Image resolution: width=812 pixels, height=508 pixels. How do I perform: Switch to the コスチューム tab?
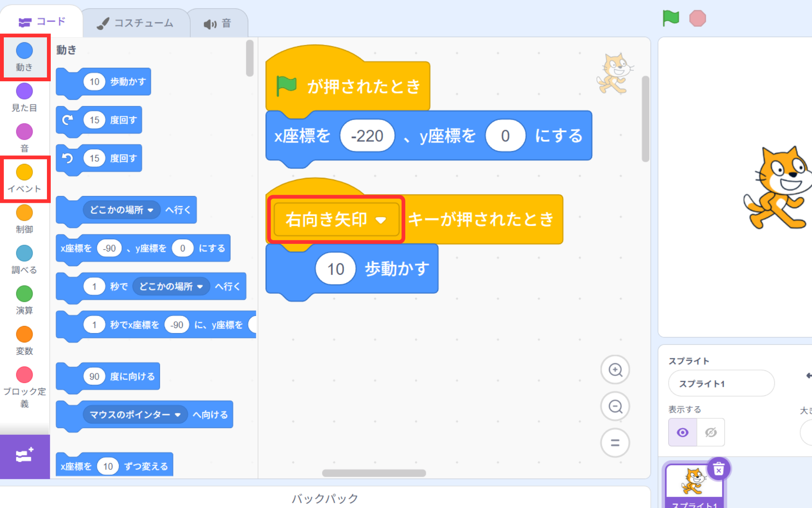(135, 23)
